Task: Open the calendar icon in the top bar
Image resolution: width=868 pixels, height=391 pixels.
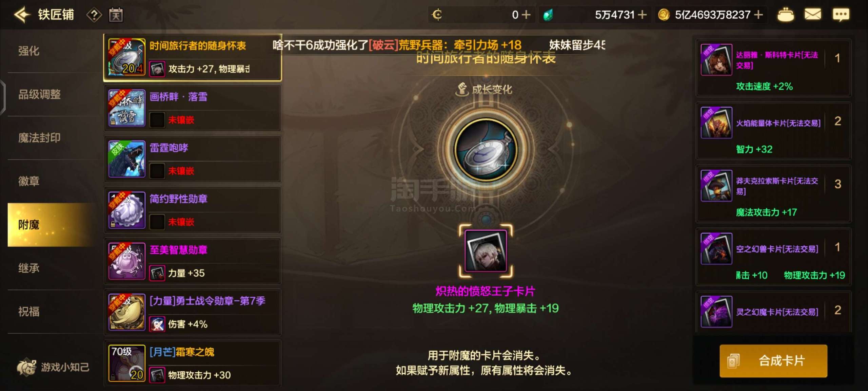Action: coord(116,15)
